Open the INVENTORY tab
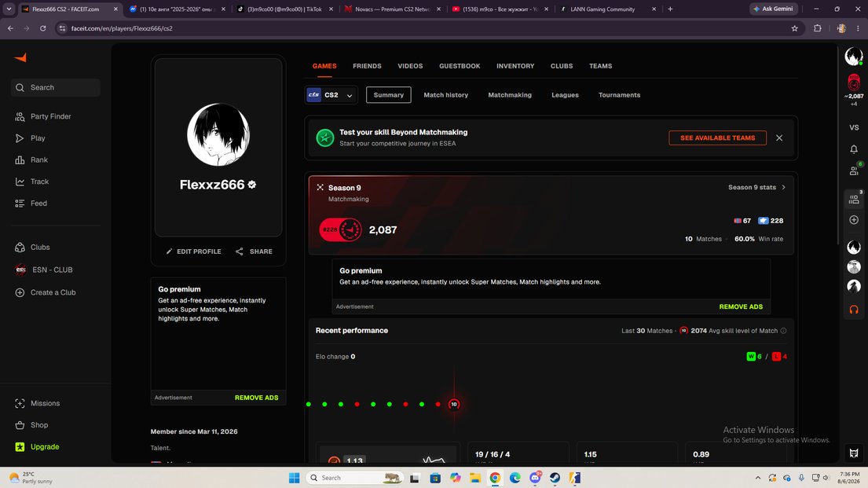The width and height of the screenshot is (868, 488). click(x=515, y=66)
